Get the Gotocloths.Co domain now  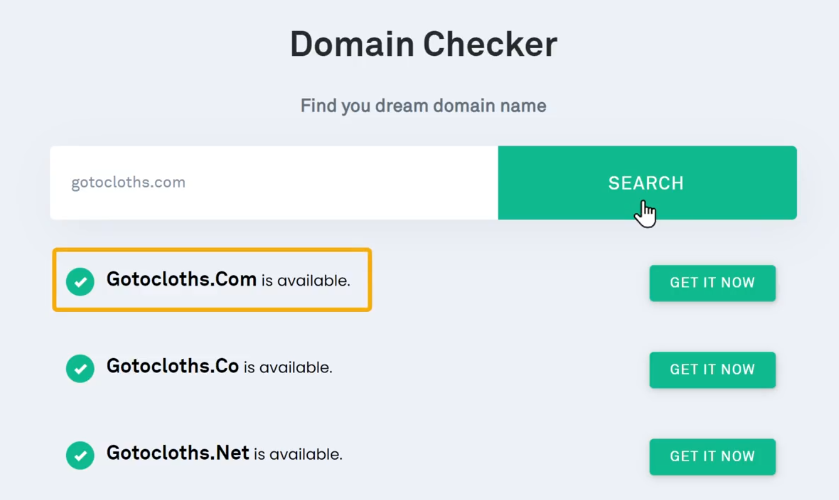712,369
